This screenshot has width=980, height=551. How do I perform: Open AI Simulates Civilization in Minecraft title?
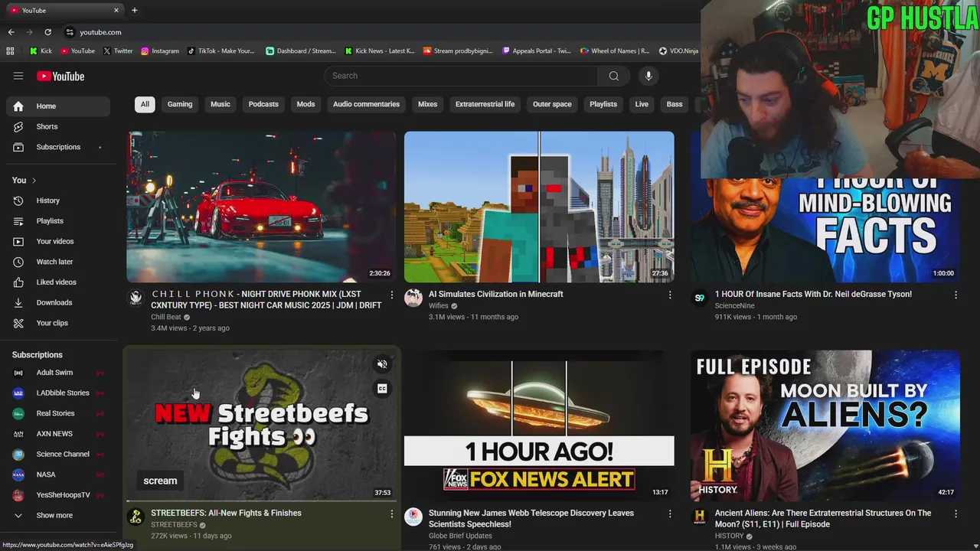click(495, 294)
